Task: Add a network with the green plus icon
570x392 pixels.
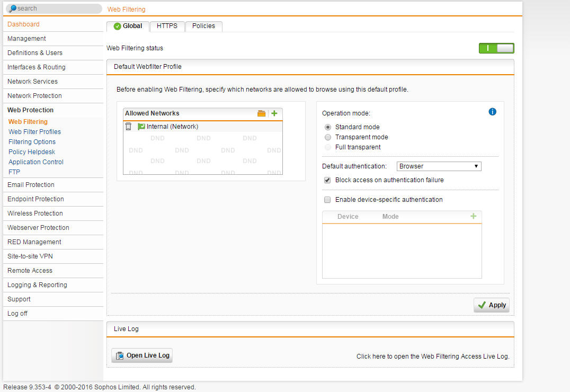Action: [x=274, y=113]
